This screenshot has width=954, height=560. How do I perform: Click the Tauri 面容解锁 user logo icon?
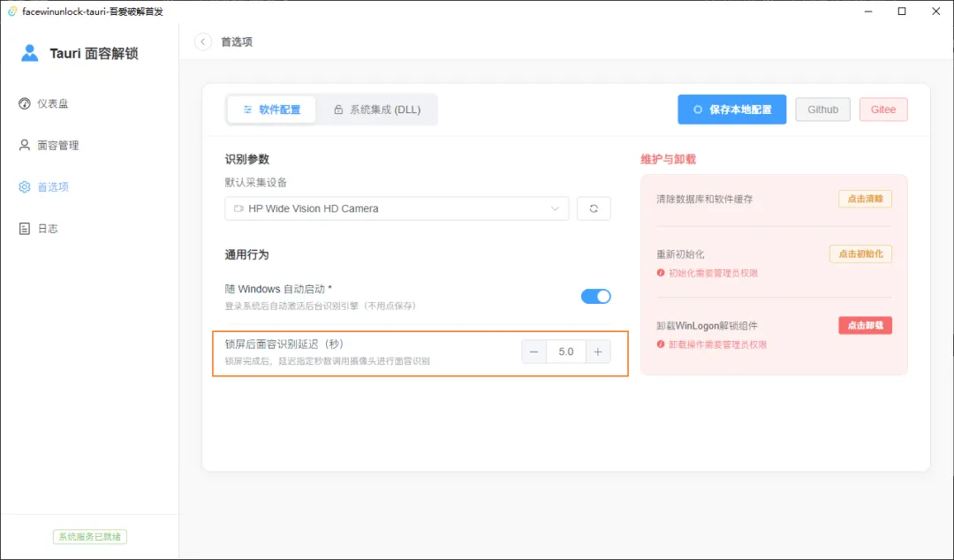tap(29, 53)
